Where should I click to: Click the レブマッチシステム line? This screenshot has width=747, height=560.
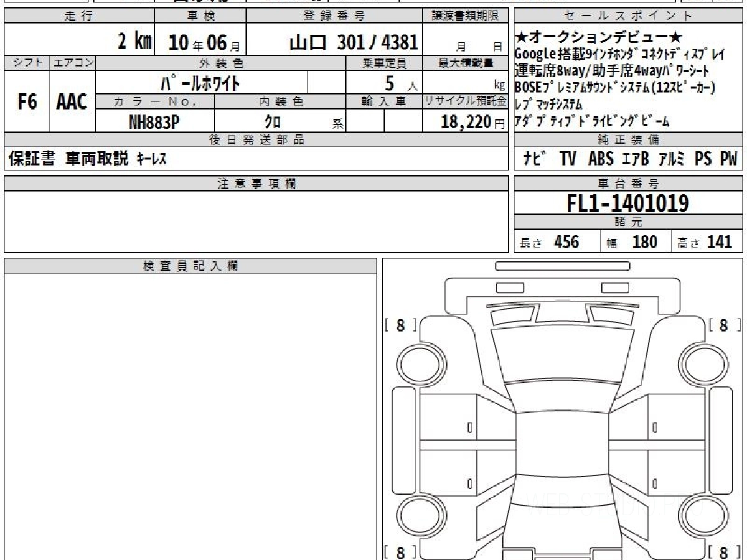tap(549, 104)
